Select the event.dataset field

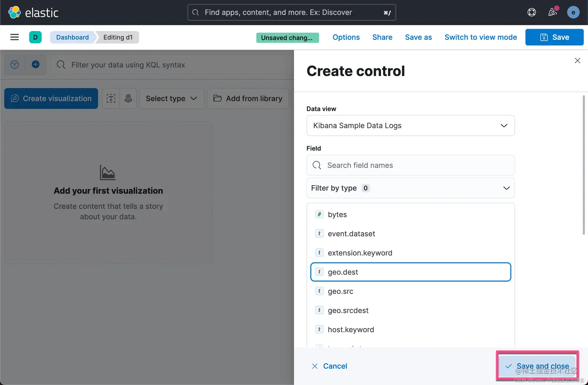point(411,233)
